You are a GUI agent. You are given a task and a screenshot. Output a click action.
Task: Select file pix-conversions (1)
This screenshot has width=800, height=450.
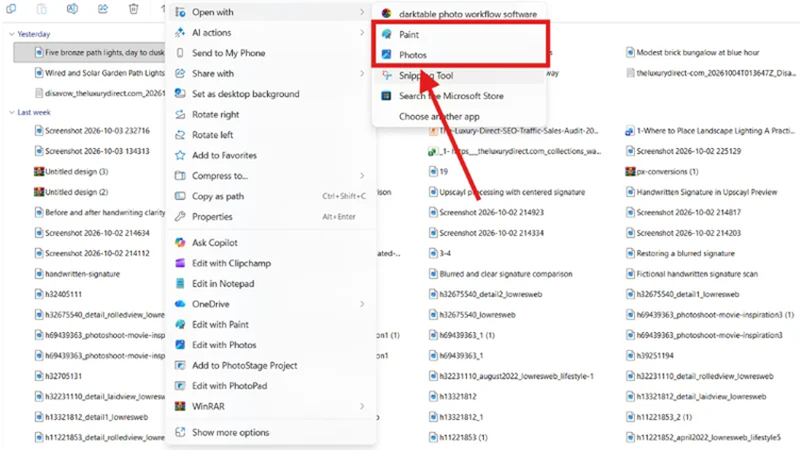(662, 171)
